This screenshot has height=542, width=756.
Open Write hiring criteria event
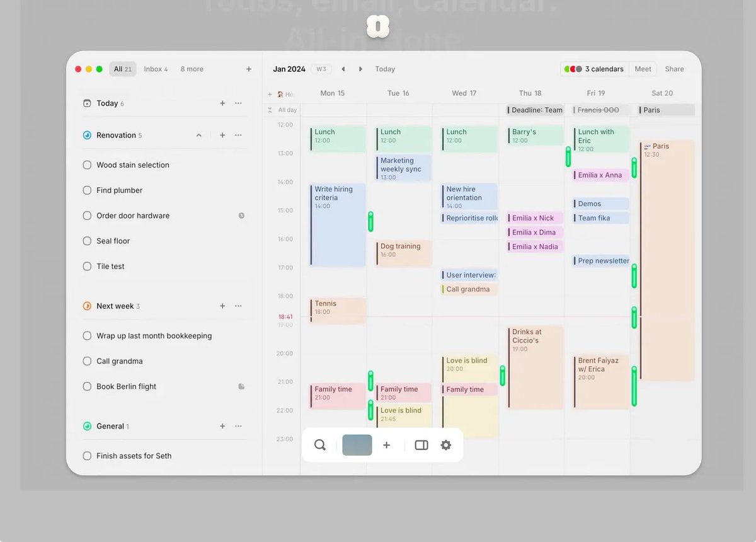tap(338, 225)
